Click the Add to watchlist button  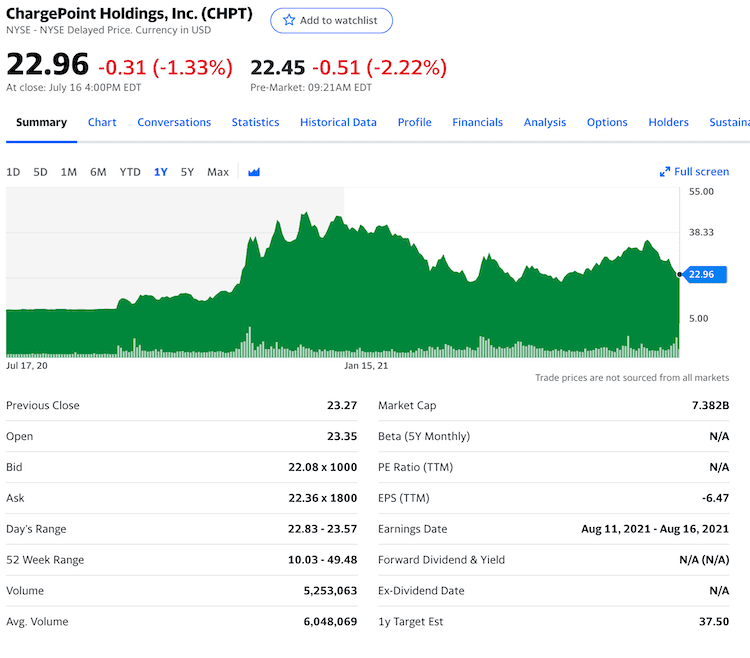(331, 21)
